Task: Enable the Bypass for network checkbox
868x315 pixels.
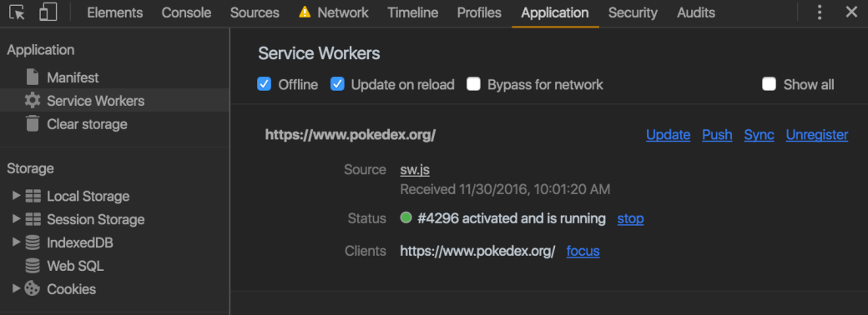Action: 473,84
